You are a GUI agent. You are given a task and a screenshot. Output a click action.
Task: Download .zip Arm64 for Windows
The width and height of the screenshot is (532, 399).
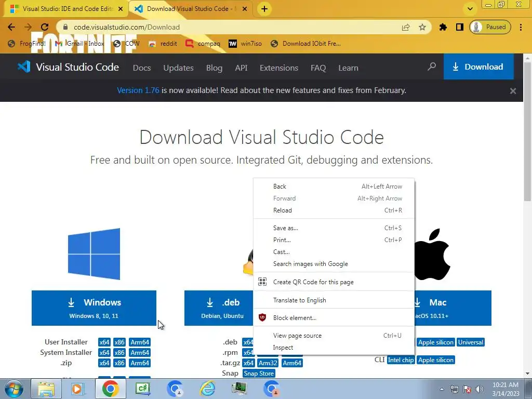pos(140,363)
